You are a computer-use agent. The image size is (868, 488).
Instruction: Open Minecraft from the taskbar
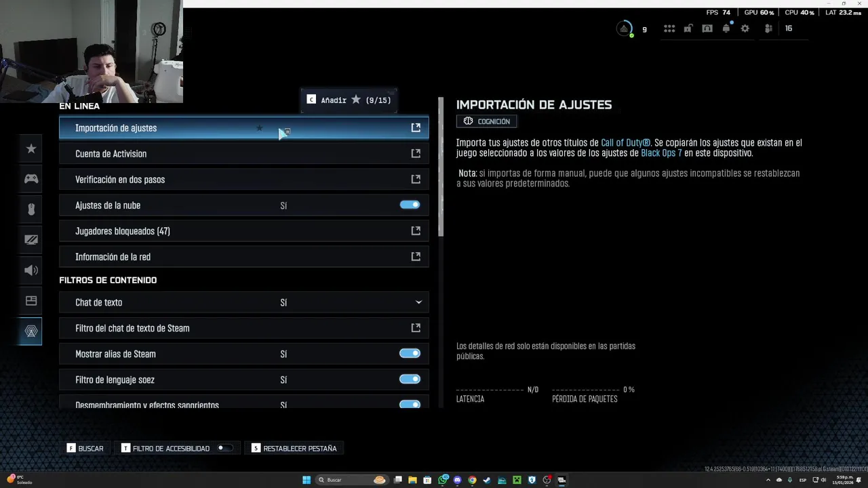pyautogui.click(x=517, y=480)
